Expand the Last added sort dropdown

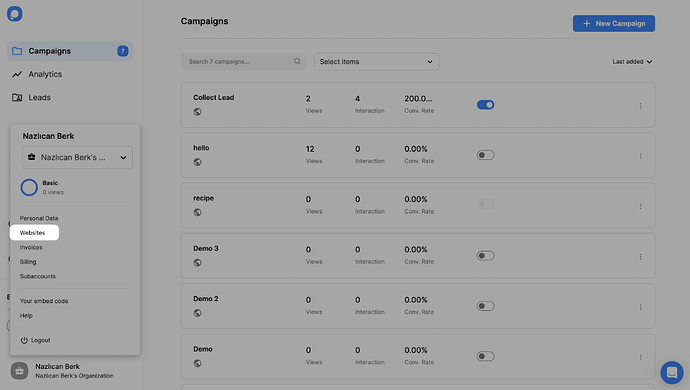tap(632, 62)
